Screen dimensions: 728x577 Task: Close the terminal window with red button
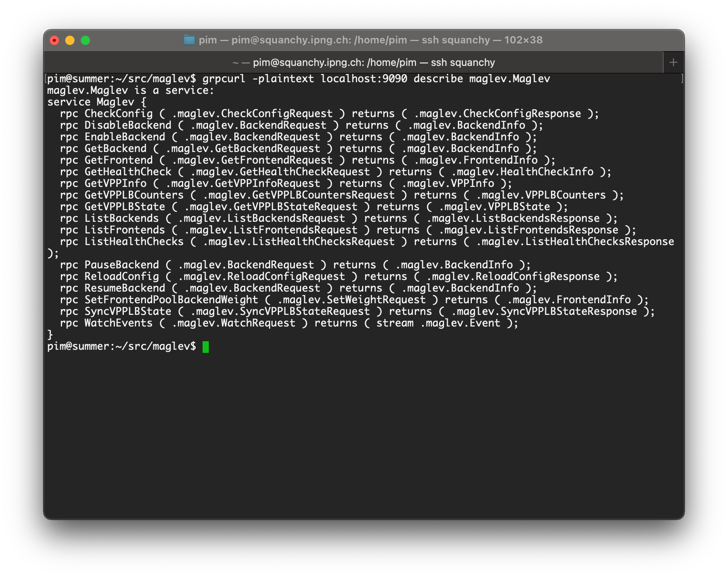[x=54, y=40]
